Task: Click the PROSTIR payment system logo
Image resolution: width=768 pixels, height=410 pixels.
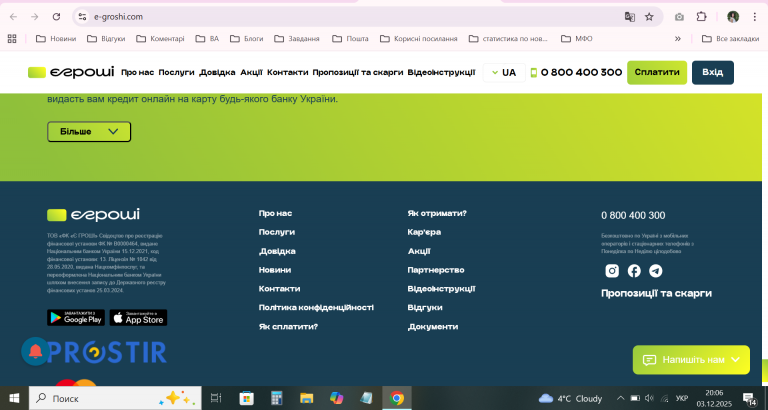Action: click(107, 353)
